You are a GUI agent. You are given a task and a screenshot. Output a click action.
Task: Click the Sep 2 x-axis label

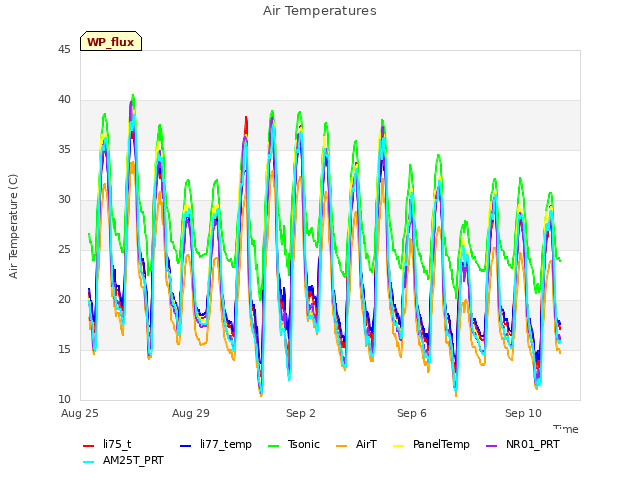pos(301,413)
